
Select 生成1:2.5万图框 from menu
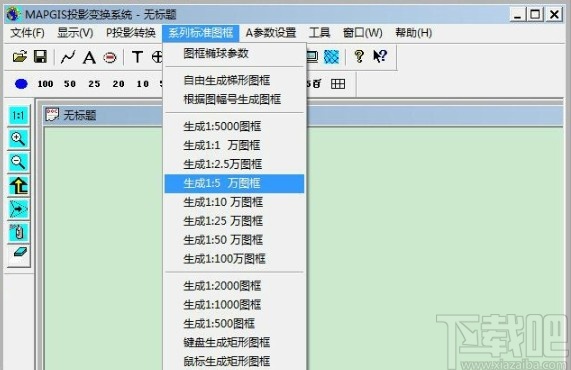click(234, 164)
